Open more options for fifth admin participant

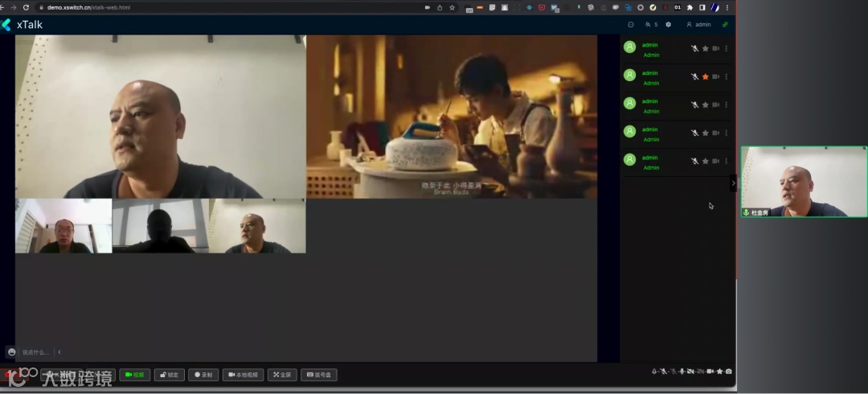pos(727,162)
